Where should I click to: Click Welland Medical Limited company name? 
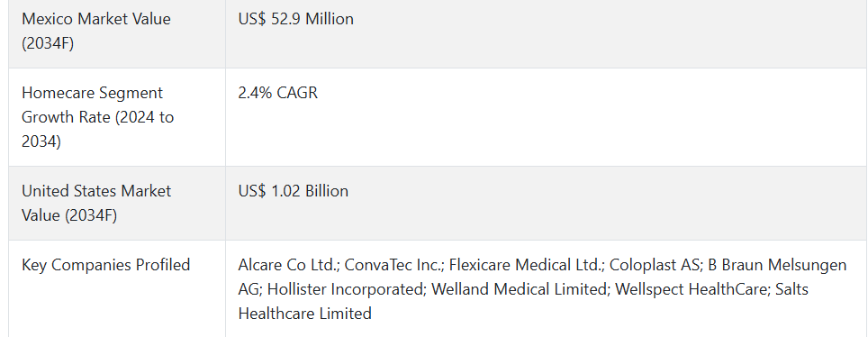click(x=519, y=289)
